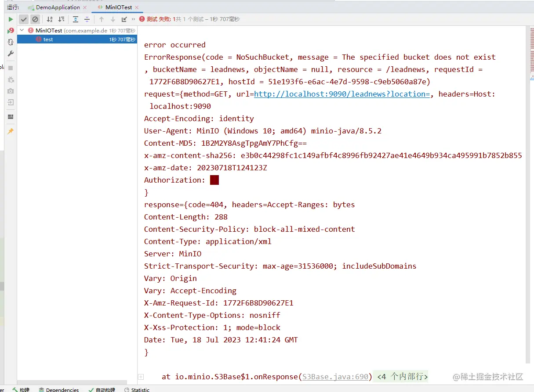Screen dimensions: 534x392
Task: Click the 'Strict-Transport-Security' console line
Action: coord(280,266)
